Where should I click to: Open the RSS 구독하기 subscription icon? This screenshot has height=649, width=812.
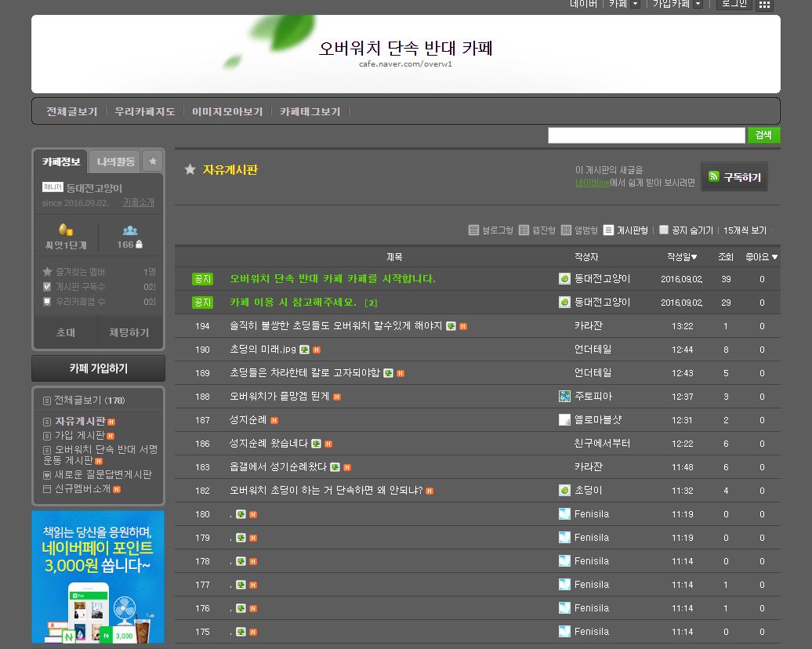[x=713, y=177]
